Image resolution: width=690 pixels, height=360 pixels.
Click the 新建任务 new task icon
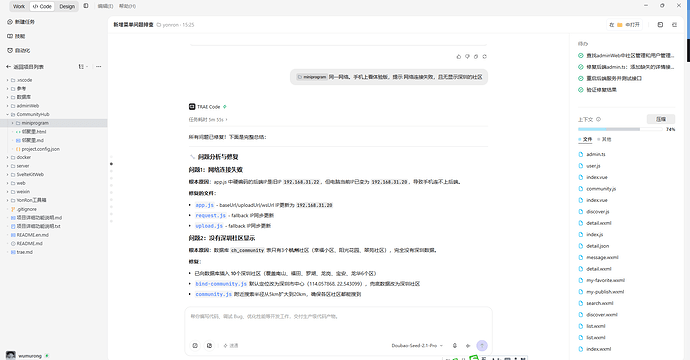(10, 22)
